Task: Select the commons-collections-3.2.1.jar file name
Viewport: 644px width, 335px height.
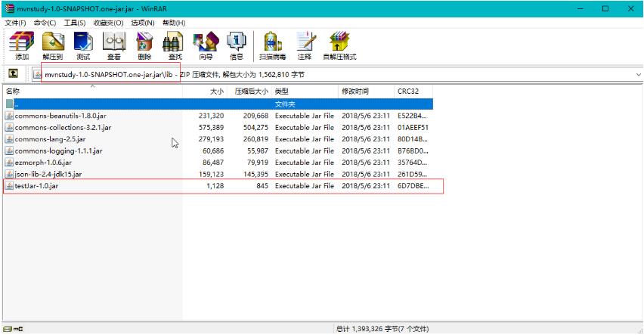Action: 63,128
